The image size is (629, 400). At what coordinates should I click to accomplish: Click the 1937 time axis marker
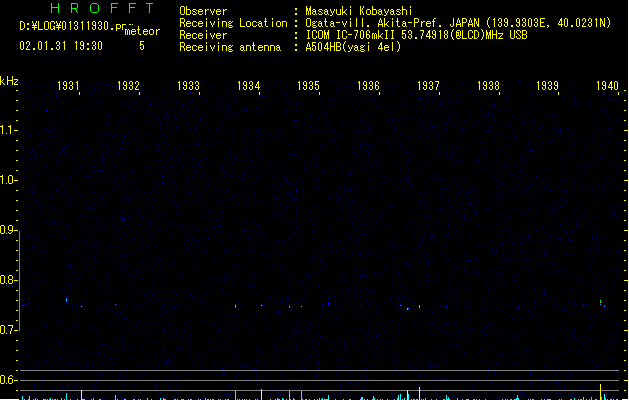[x=428, y=86]
